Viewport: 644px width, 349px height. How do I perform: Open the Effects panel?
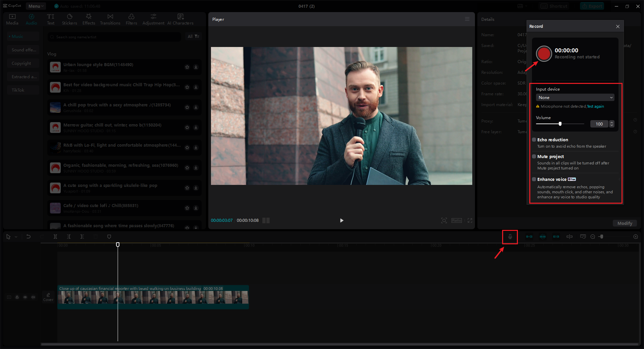(89, 19)
